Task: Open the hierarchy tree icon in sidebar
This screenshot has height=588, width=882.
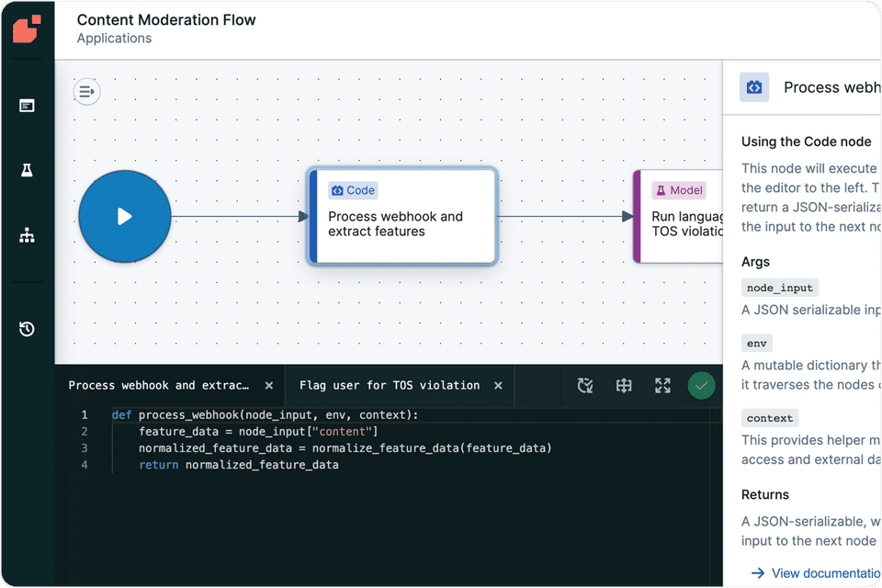Action: (27, 234)
